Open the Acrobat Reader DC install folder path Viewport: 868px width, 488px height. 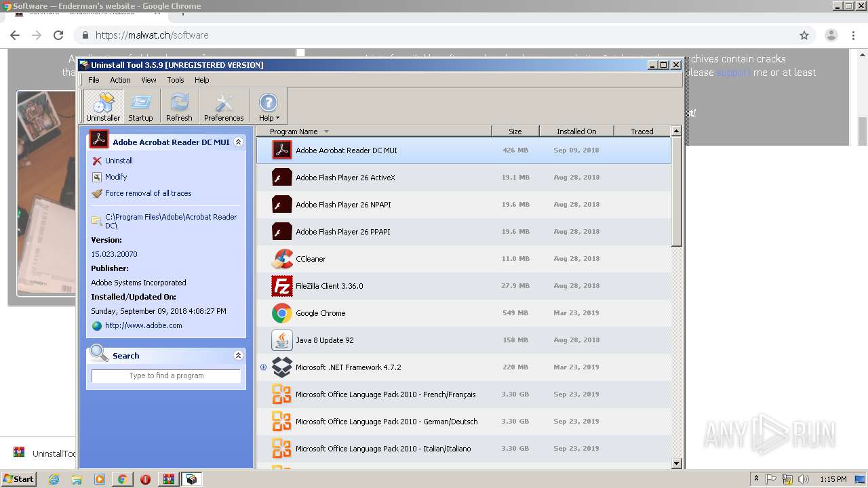[x=171, y=221]
